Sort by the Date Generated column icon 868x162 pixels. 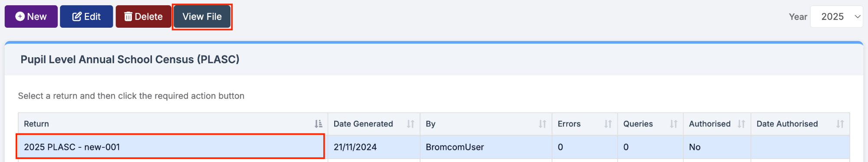(x=411, y=124)
